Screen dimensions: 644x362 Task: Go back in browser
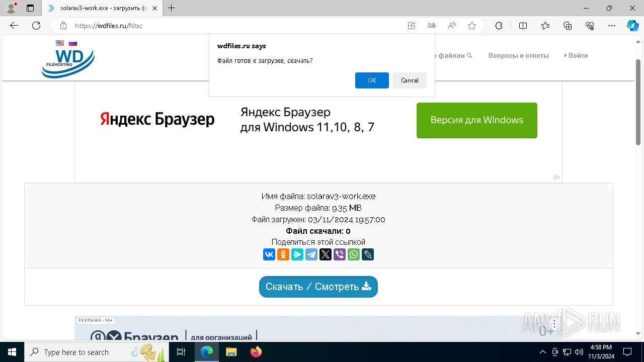14,26
